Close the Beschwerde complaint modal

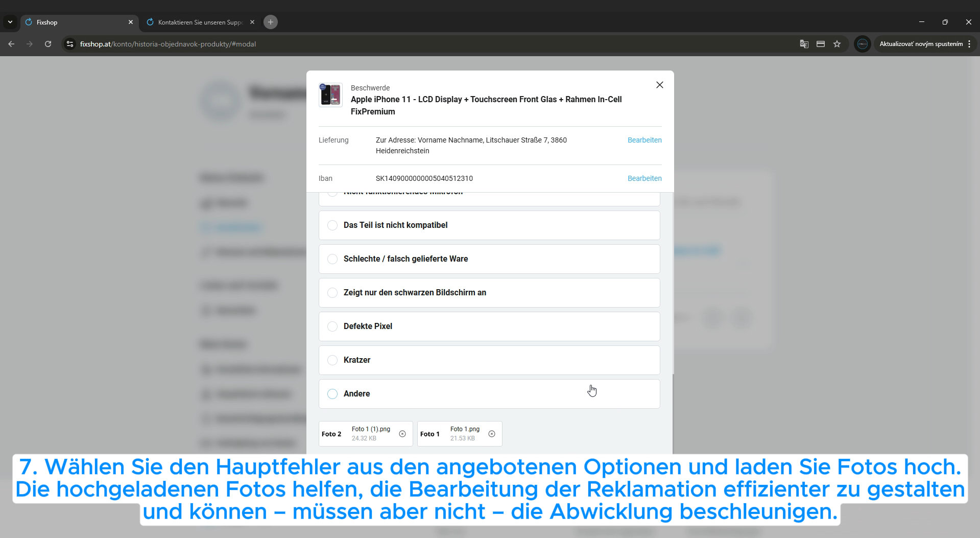659,85
